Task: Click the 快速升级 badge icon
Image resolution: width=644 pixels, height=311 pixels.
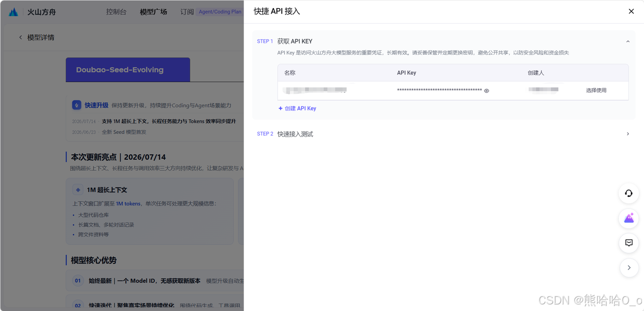Action: point(76,105)
